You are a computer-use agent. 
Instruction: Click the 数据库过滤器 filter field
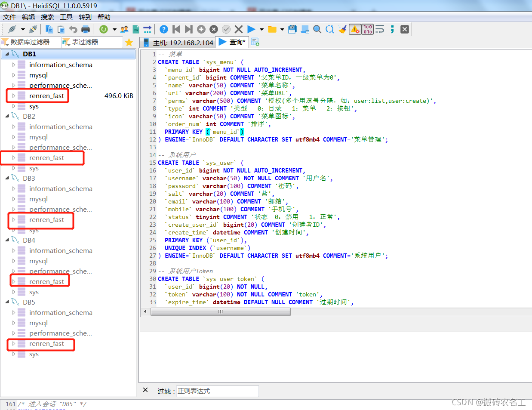coord(30,42)
